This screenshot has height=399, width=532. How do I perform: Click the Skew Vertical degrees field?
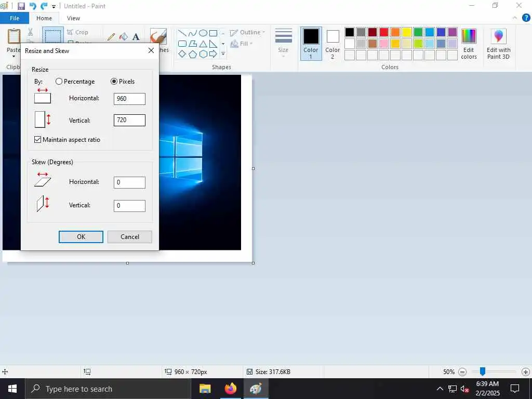[x=129, y=206]
